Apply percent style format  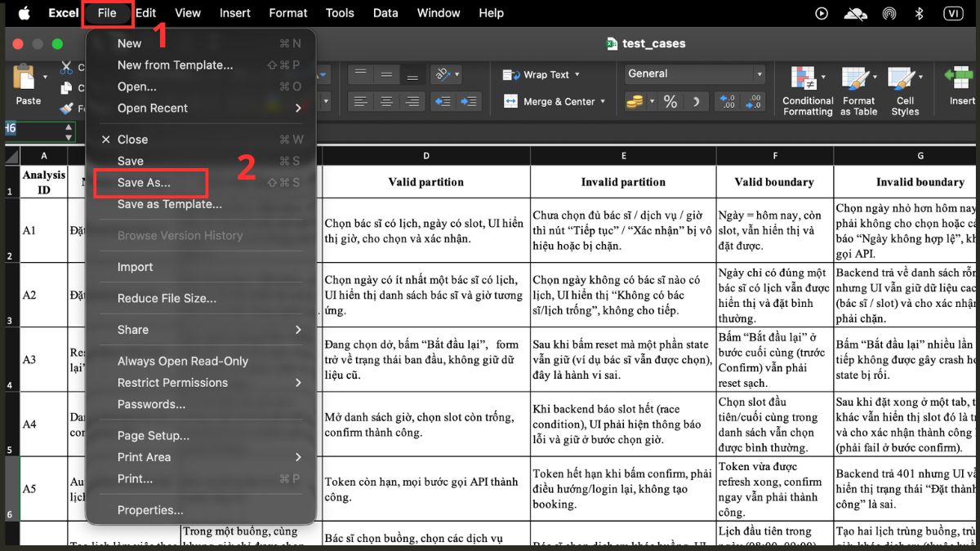(x=670, y=101)
